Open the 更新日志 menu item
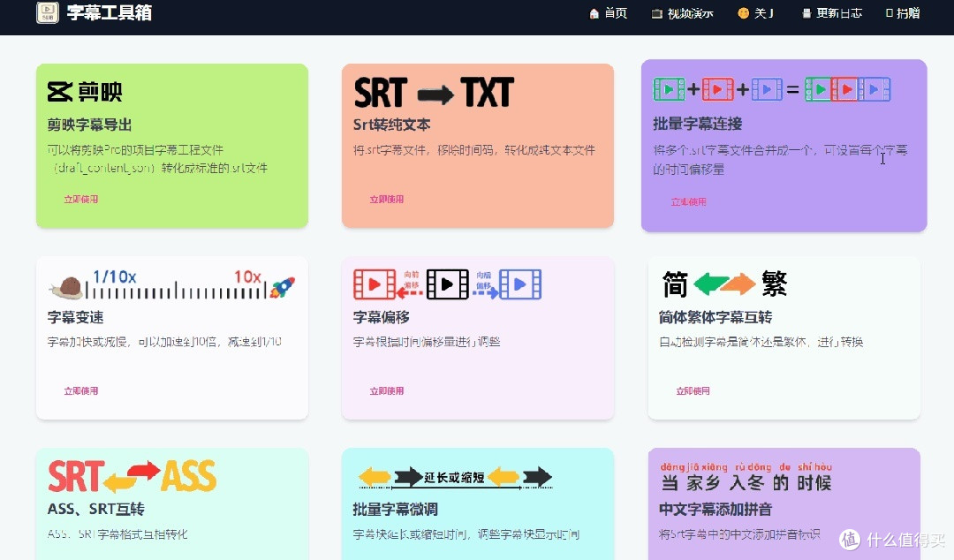The height and width of the screenshot is (560, 954). 832,13
